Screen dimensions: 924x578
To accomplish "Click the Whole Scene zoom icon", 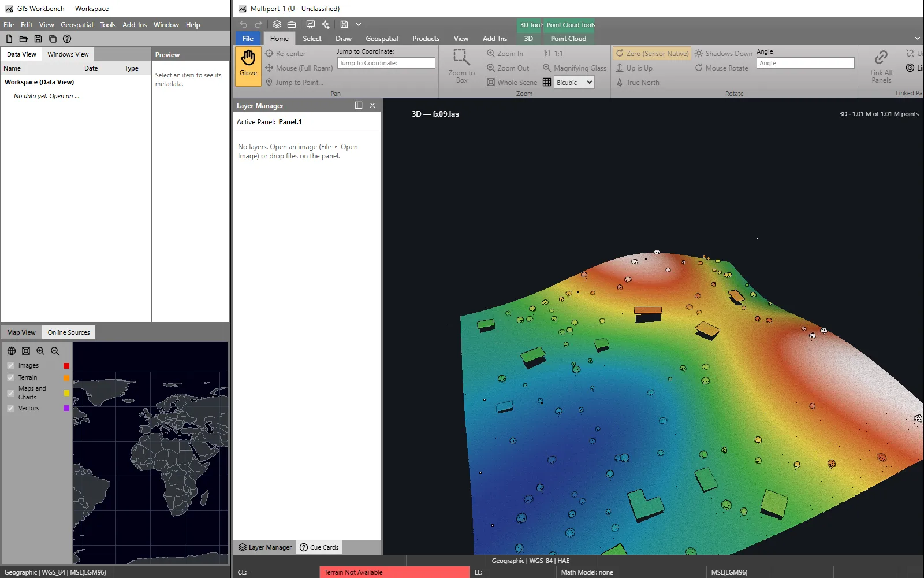I will click(491, 82).
